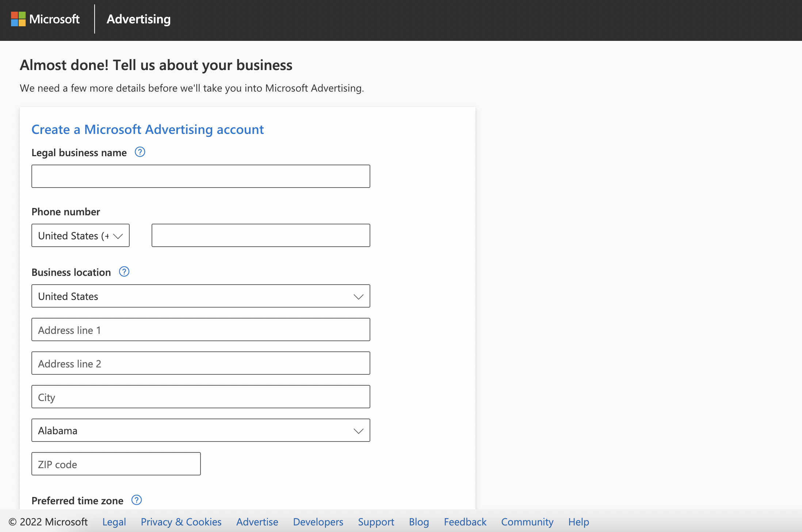Screen dimensions: 802x532
Task: Open the Business location country dropdown
Action: click(201, 296)
